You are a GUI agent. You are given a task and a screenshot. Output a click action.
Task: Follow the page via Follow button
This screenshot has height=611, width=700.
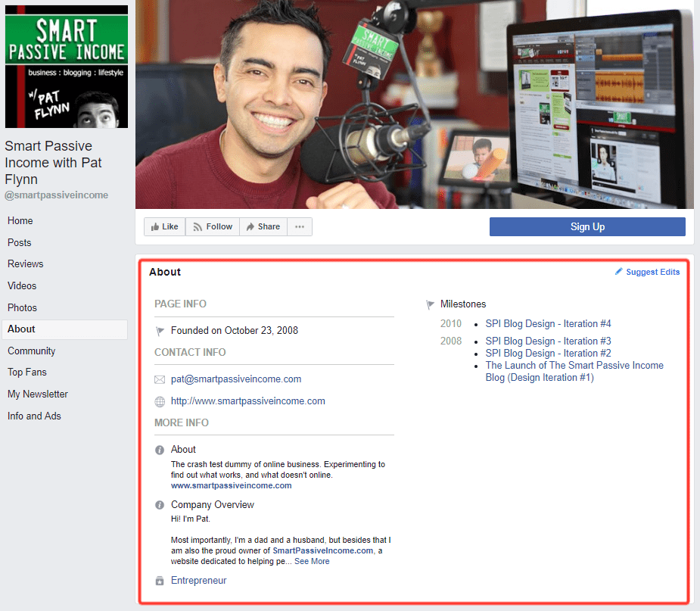[213, 227]
